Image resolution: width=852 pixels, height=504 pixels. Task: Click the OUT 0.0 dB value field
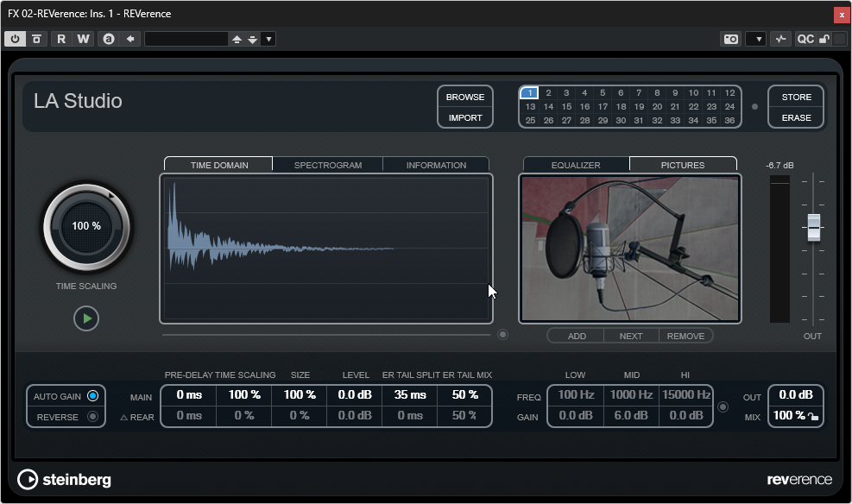796,395
